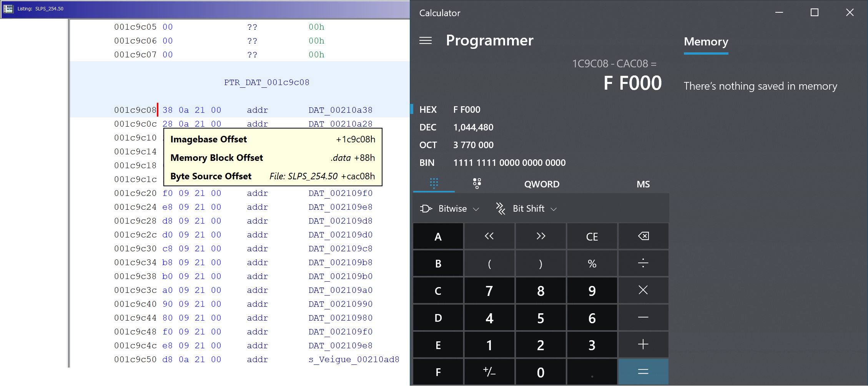Click hex digit E key
Image resolution: width=868 pixels, height=386 pixels.
point(438,344)
